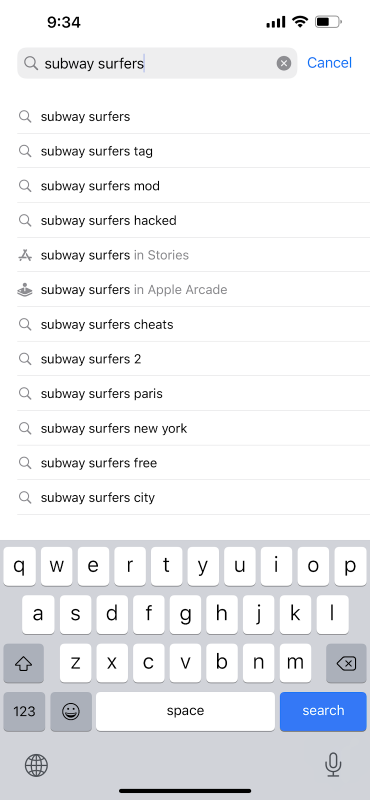The image size is (370, 800).
Task: Toggle the shift key
Action: [x=23, y=663]
